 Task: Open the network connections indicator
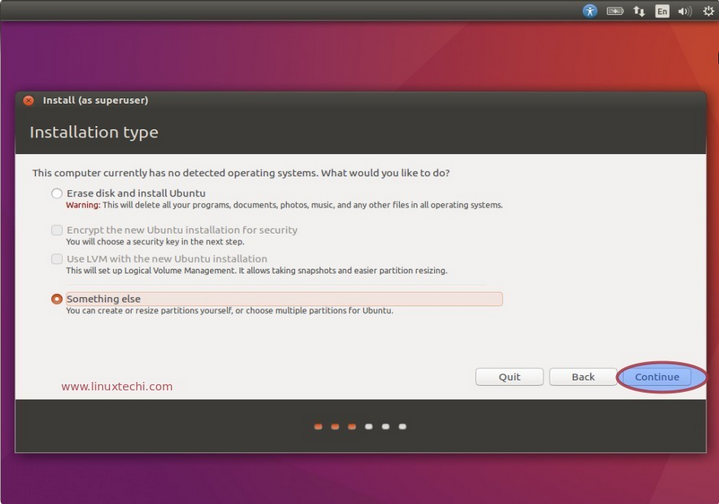(x=639, y=11)
